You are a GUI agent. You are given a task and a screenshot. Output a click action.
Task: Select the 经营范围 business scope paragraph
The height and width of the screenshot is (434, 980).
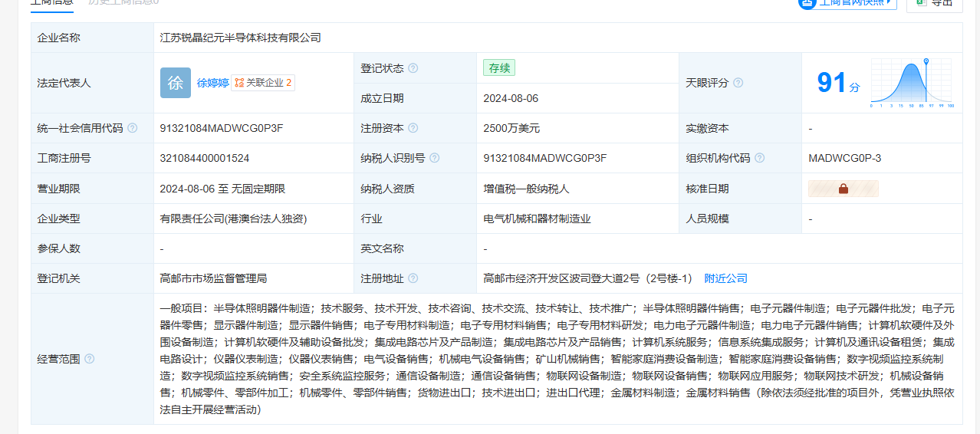coord(557,359)
